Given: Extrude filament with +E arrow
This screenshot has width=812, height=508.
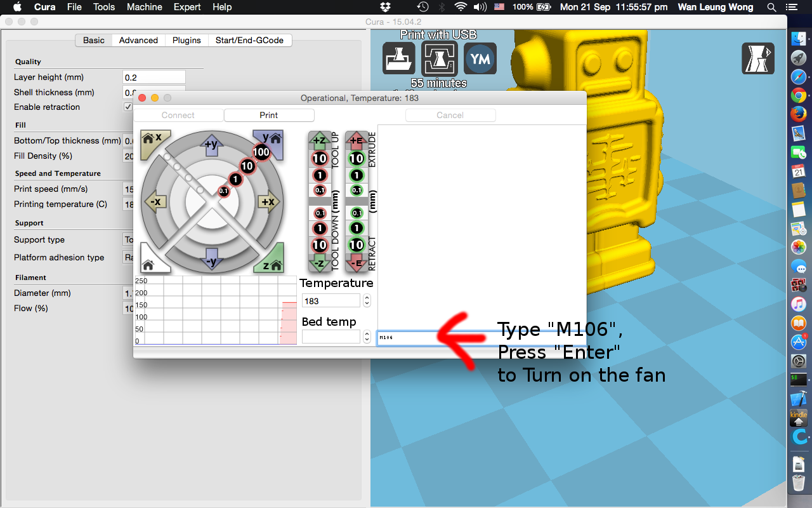Looking at the screenshot, I should pos(356,141).
